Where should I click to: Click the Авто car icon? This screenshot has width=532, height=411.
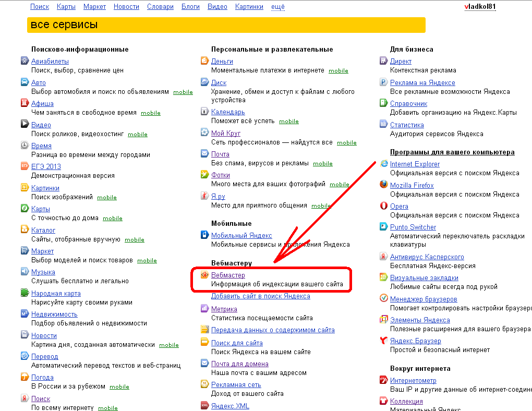click(x=25, y=82)
